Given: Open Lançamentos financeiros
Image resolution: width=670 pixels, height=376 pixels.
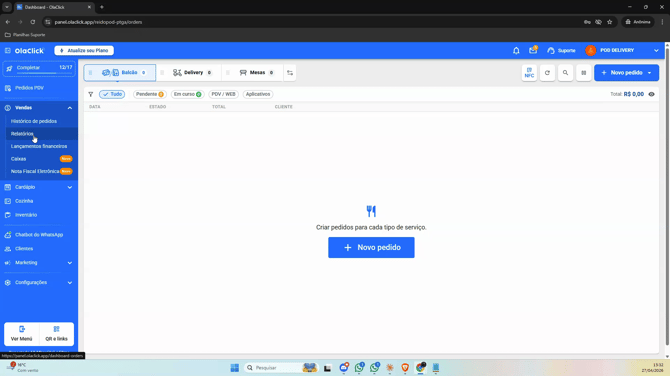Looking at the screenshot, I should 39,146.
